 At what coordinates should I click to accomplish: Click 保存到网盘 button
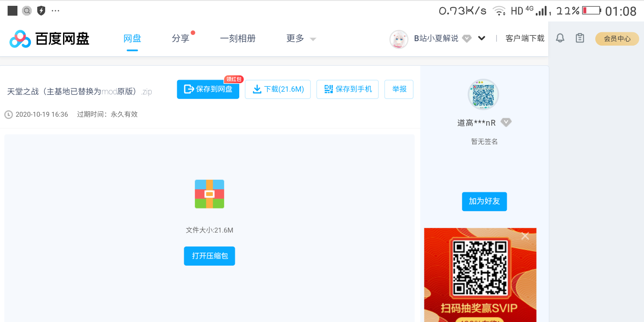[x=208, y=89]
